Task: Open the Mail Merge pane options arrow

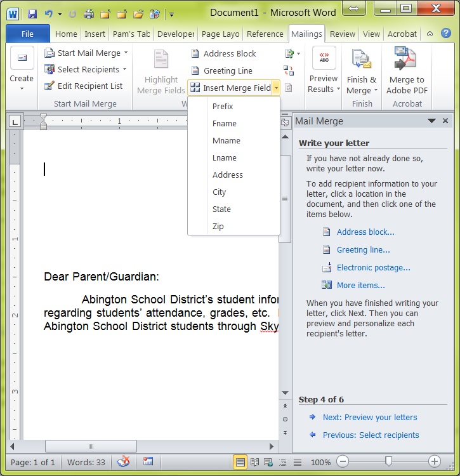Action: tap(431, 121)
